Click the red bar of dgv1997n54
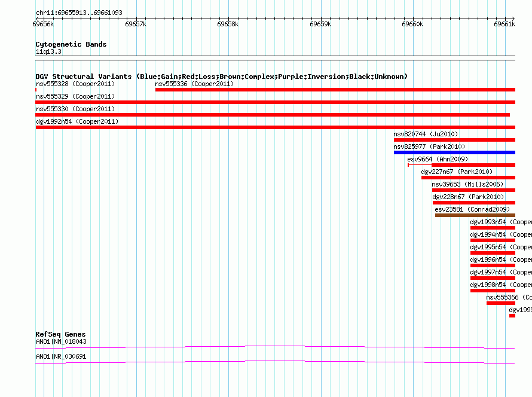 (493, 278)
